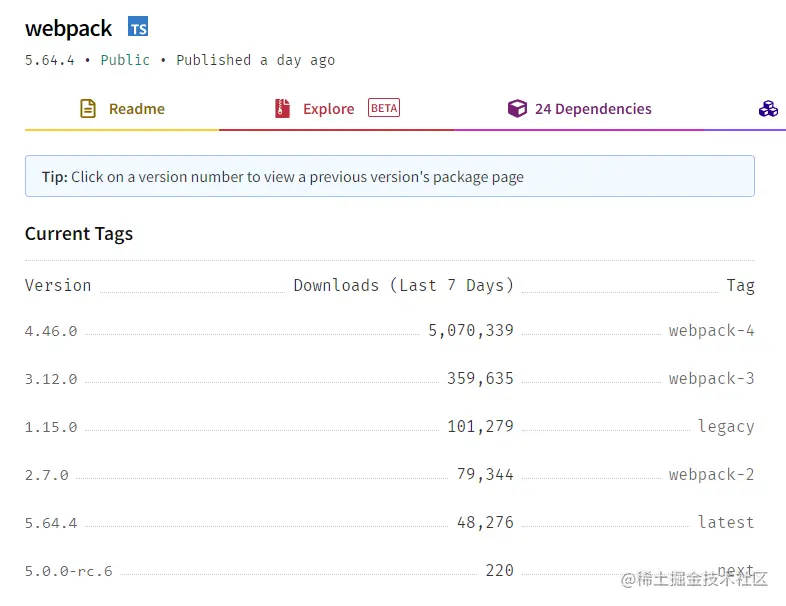Click the 79,344 downloads value

tap(485, 474)
